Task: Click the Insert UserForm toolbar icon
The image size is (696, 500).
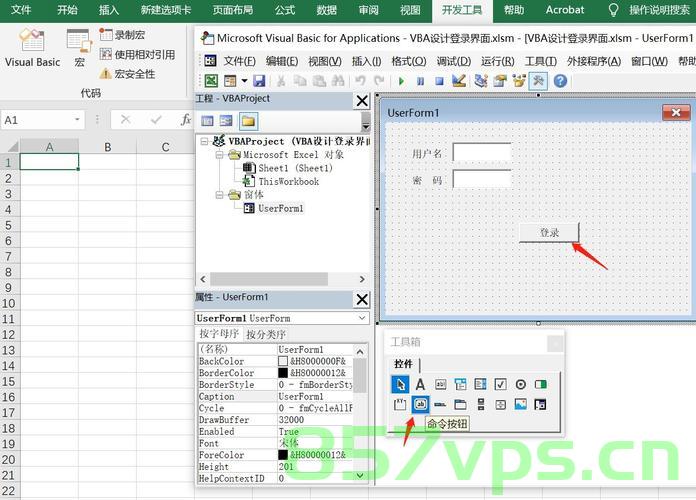Action: pos(230,81)
